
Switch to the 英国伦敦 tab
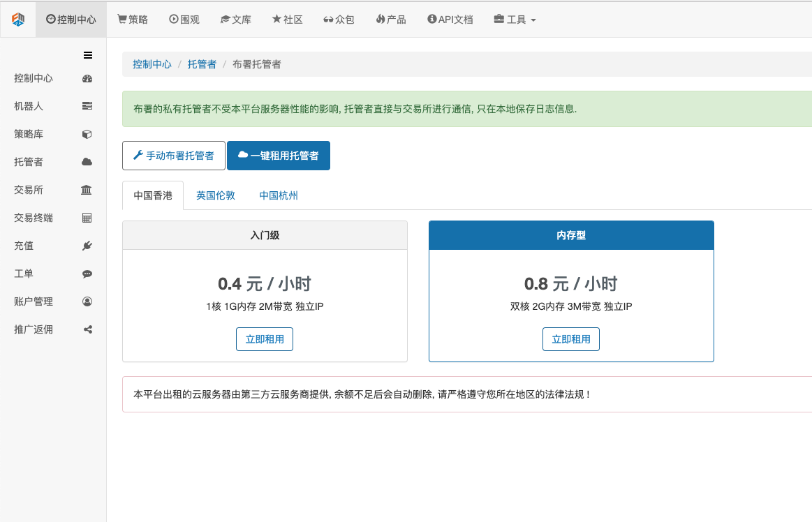pyautogui.click(x=216, y=195)
